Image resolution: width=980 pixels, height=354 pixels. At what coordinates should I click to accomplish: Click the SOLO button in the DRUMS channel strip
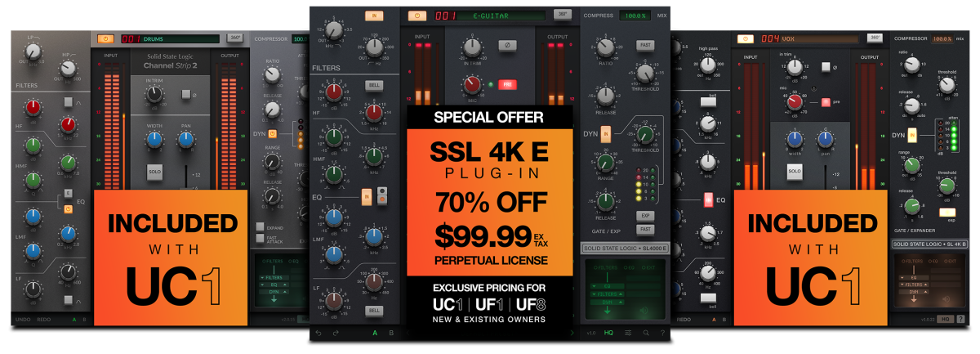[154, 172]
